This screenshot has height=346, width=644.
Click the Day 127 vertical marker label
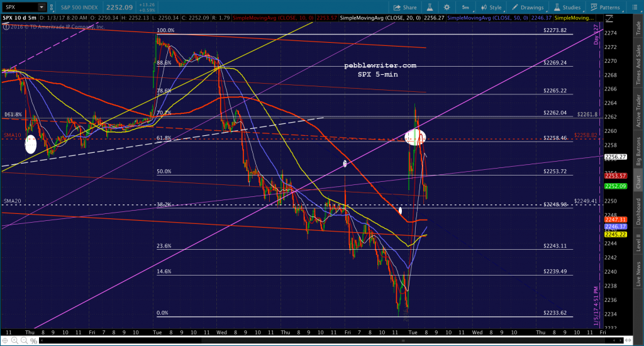coord(596,35)
